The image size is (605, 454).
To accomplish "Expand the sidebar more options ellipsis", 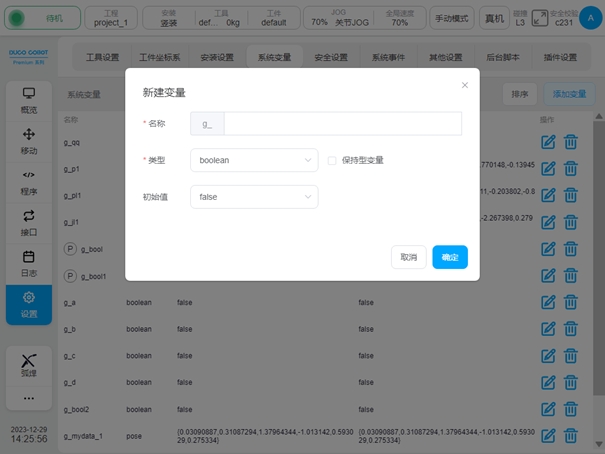I will coord(29,398).
